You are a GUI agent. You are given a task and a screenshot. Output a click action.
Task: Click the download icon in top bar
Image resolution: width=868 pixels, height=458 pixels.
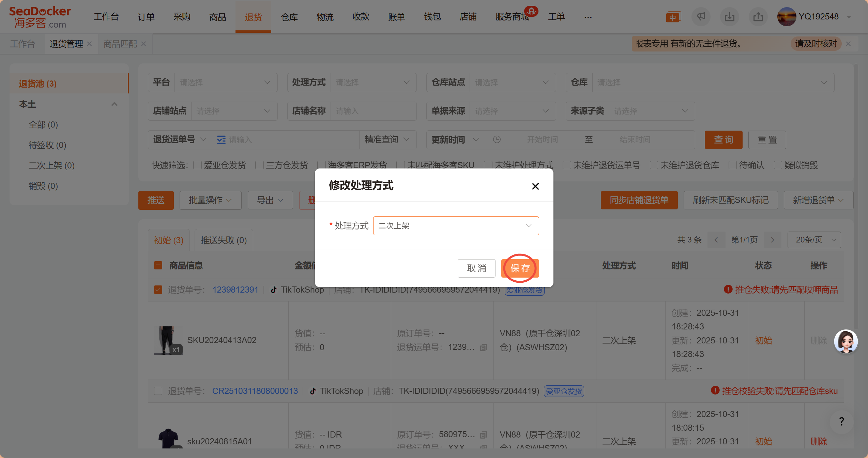[729, 16]
